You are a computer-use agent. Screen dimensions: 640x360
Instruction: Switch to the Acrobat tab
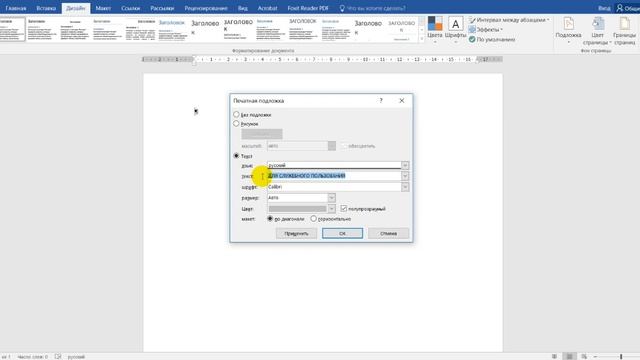click(x=267, y=8)
